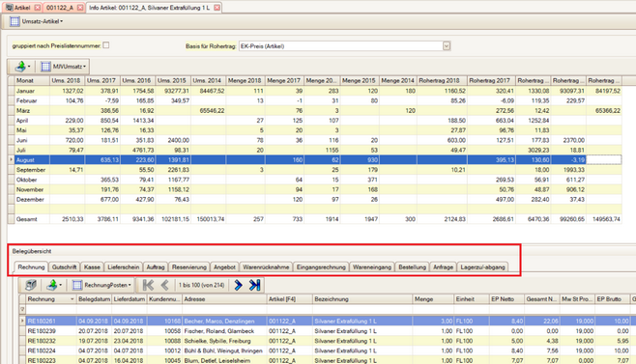Jump to the first page of records
Image resolution: width=636 pixels, height=364 pixels.
pos(149,286)
